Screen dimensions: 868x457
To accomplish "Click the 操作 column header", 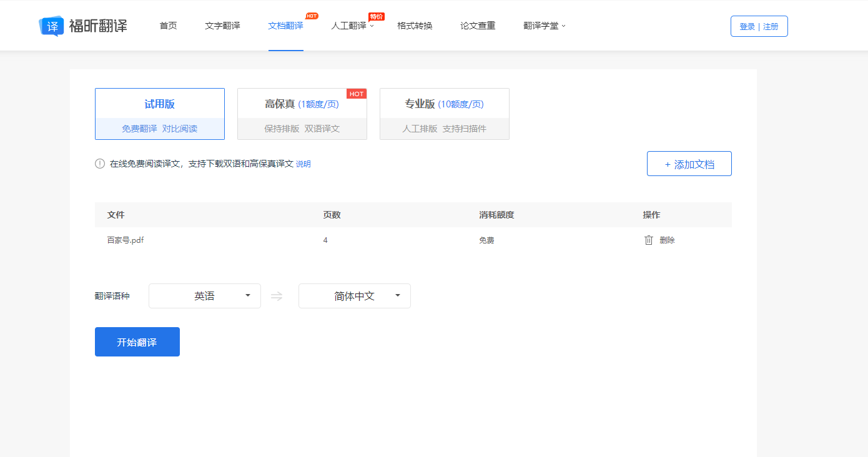I will coord(651,215).
